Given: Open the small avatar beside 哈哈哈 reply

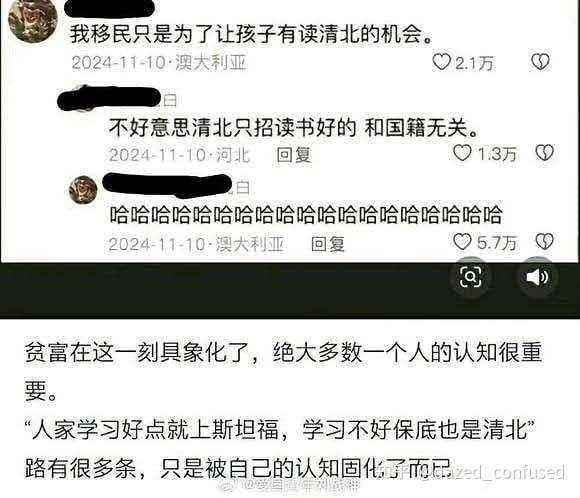Looking at the screenshot, I should (83, 189).
